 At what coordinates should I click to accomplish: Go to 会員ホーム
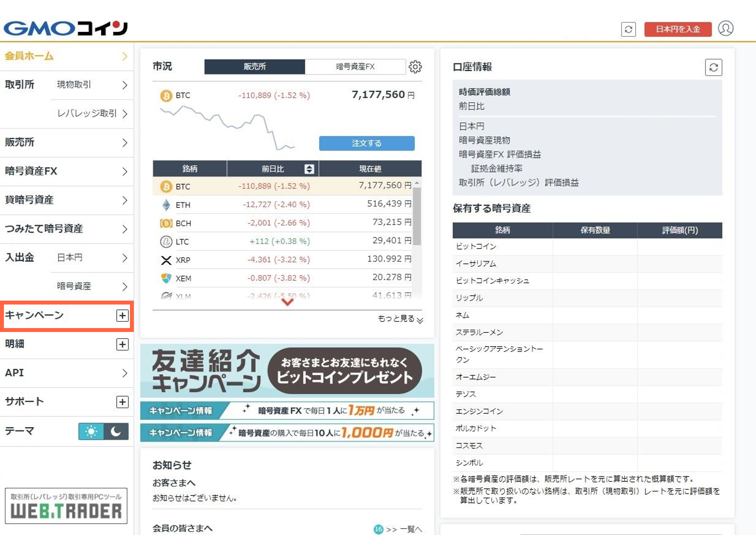(67, 56)
